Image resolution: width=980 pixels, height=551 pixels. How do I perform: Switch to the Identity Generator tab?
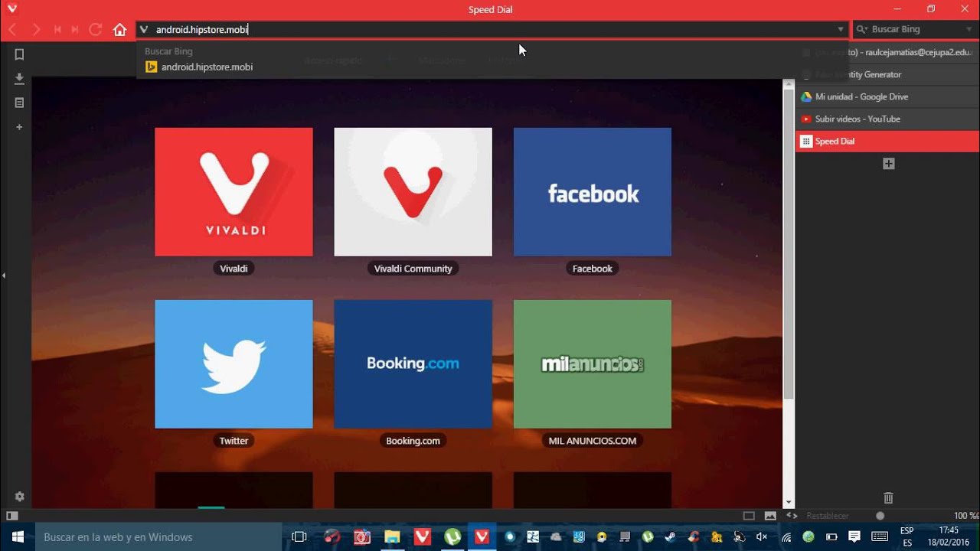pyautogui.click(x=887, y=74)
